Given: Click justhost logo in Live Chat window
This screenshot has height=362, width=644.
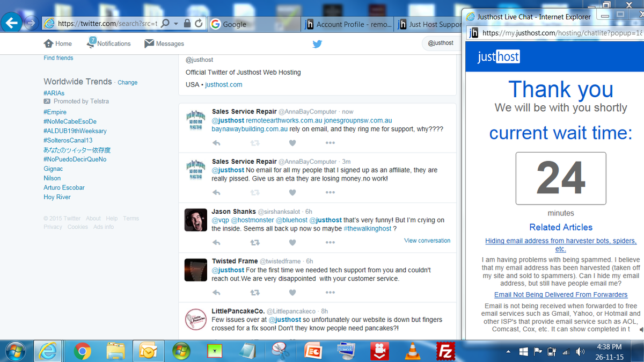Looking at the screenshot, I should coord(499,56).
